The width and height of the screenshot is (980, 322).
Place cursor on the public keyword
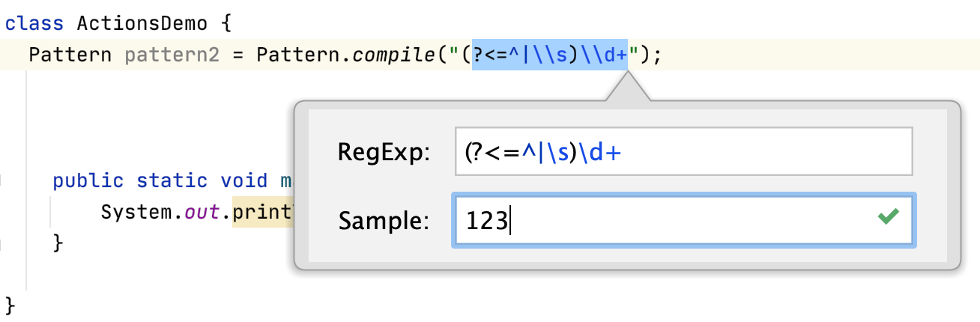(88, 180)
